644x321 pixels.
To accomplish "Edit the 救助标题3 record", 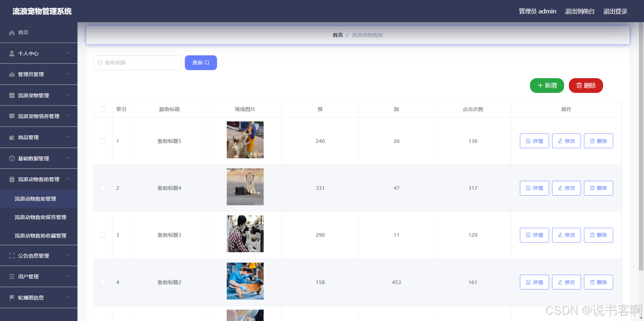I will pos(566,235).
